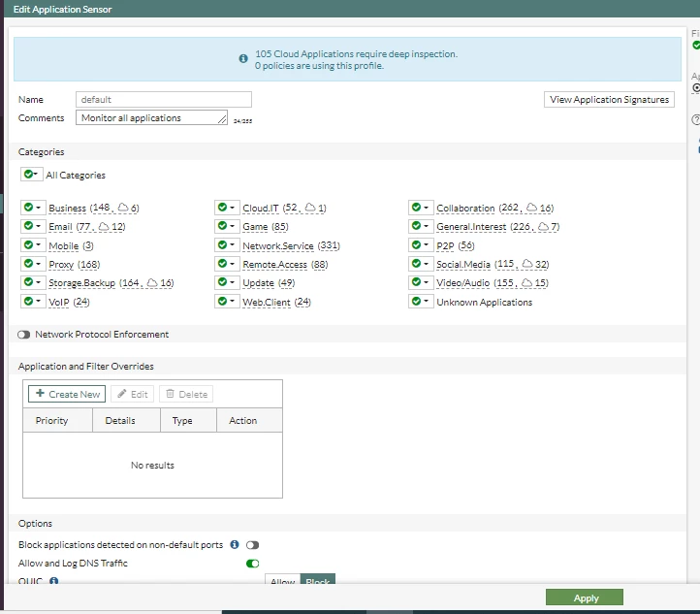Click the Apply button

[585, 598]
